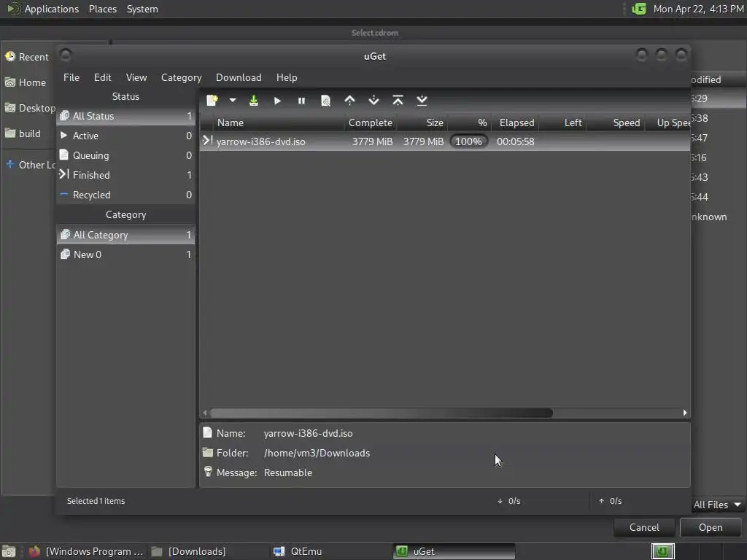Click the show desktop icon in taskbar
Viewport: 747px width, 560px height.
[x=9, y=551]
